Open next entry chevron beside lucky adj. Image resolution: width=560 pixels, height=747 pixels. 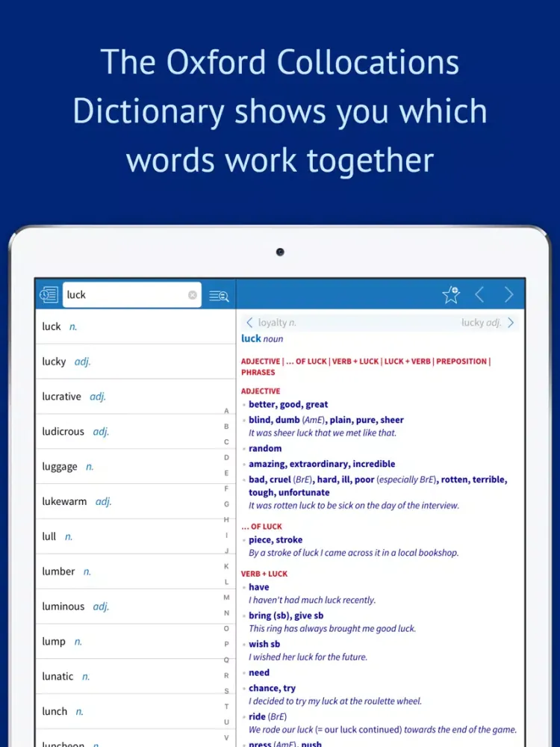pos(511,323)
